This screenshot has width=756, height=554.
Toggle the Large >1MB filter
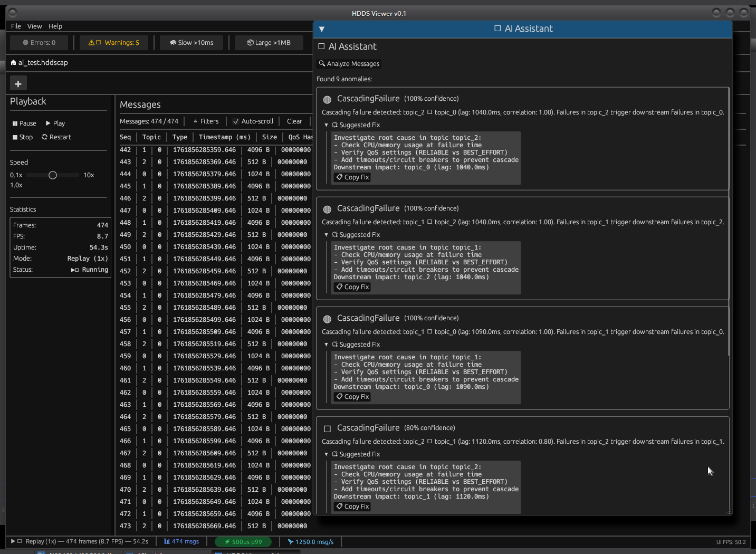(269, 43)
